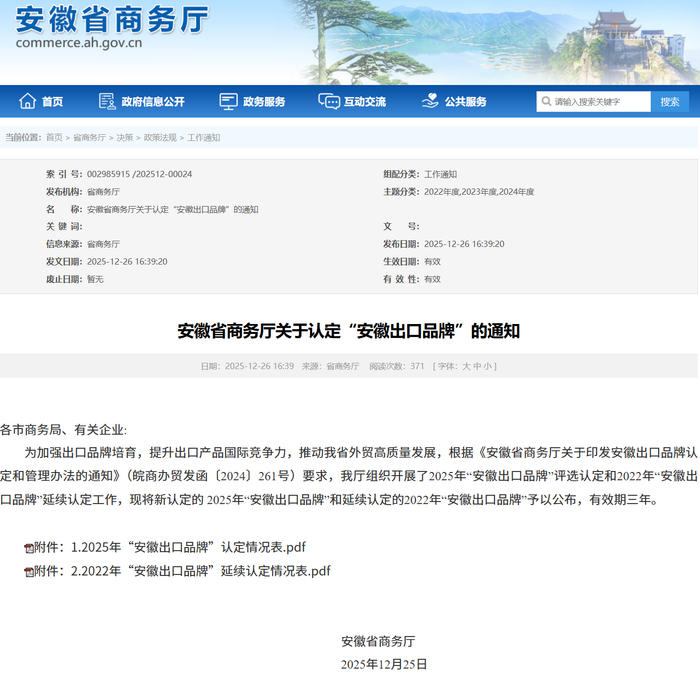Viewport: 700px width, 676px height.
Task: Go to 首页 in breadcrumb
Action: point(54,138)
